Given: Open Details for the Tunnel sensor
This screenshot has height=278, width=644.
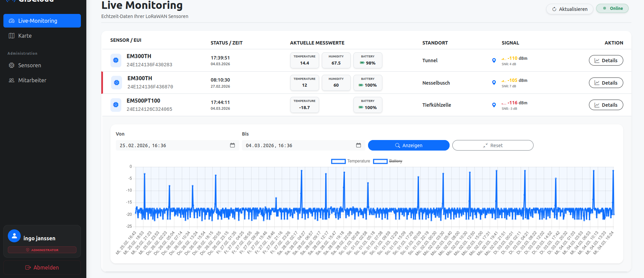Looking at the screenshot, I should [606, 60].
